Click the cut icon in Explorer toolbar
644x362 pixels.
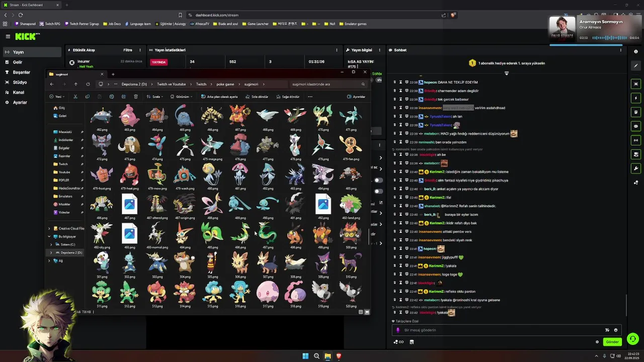click(75, 97)
